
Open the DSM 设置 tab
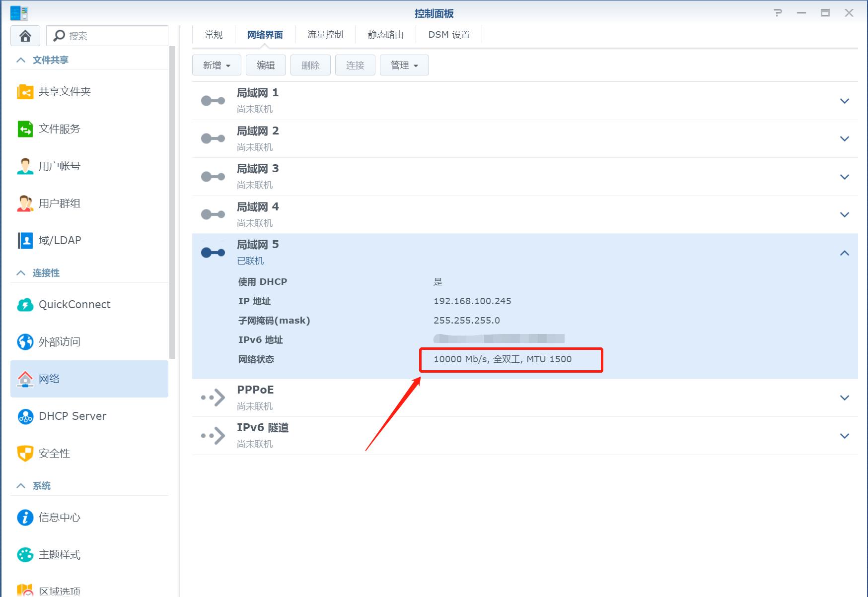pos(448,34)
